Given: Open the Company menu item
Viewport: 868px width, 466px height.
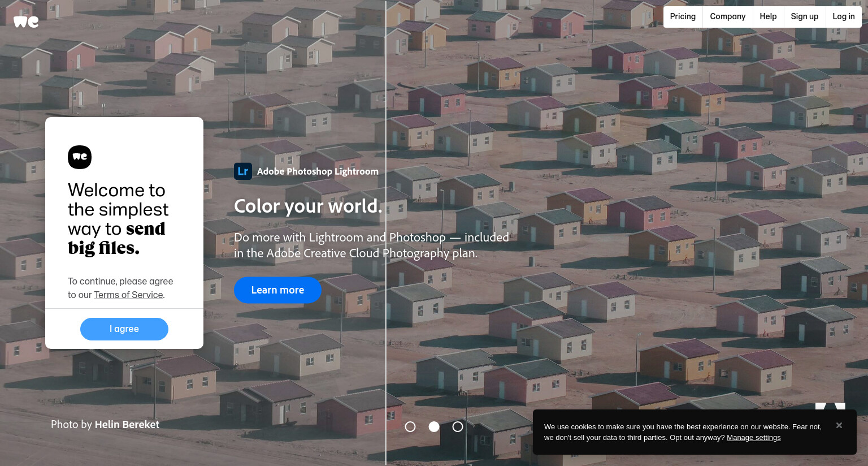Looking at the screenshot, I should [x=728, y=16].
